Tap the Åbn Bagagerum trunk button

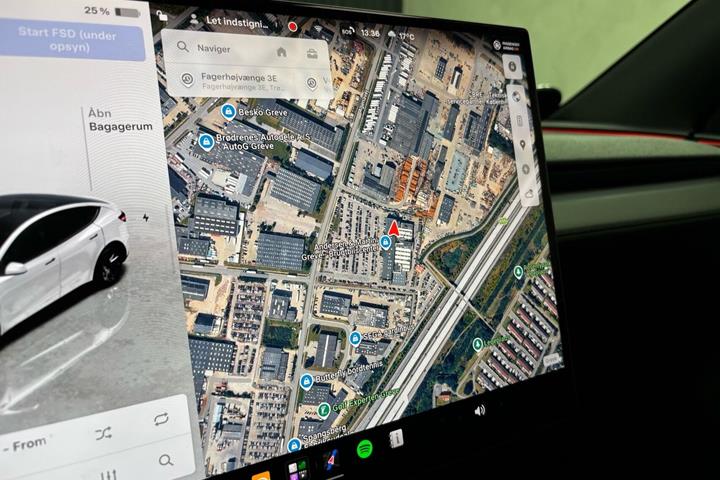coord(120,120)
